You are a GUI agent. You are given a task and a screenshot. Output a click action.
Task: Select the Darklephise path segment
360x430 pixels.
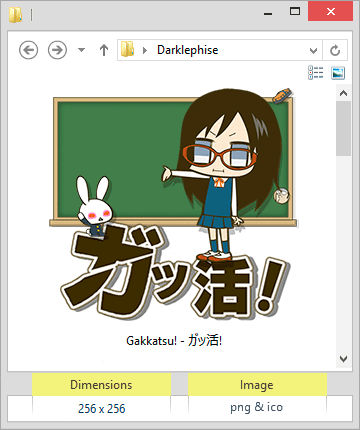click(x=187, y=50)
